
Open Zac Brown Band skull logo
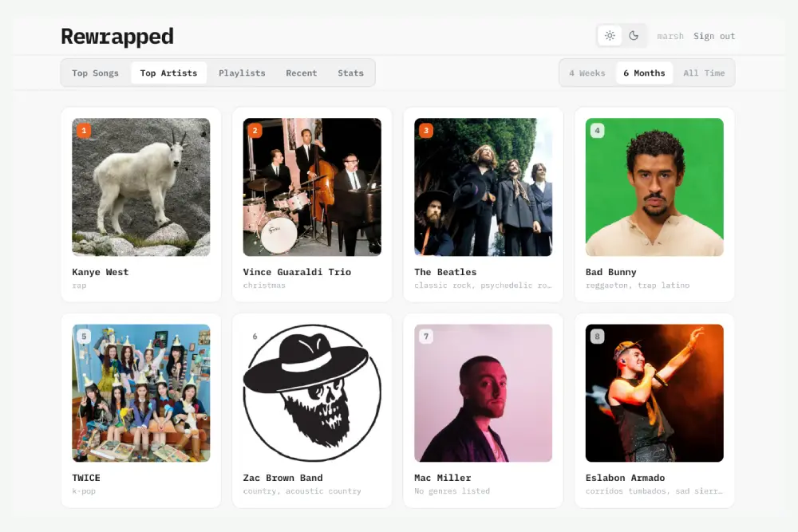[x=312, y=393]
